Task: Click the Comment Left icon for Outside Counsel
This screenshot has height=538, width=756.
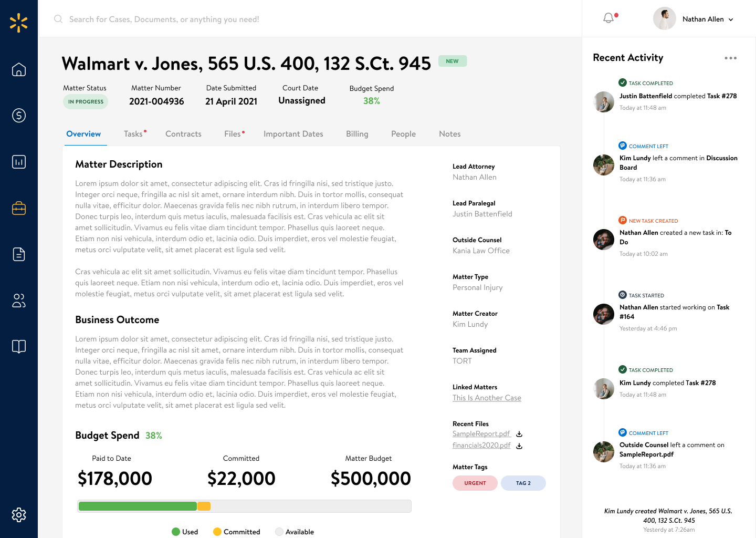Action: point(623,432)
